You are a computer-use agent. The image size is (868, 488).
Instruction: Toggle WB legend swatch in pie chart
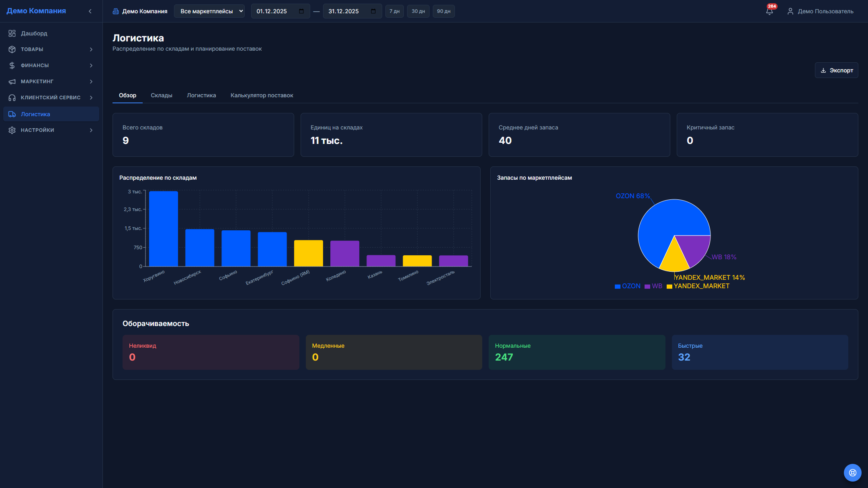coord(647,287)
